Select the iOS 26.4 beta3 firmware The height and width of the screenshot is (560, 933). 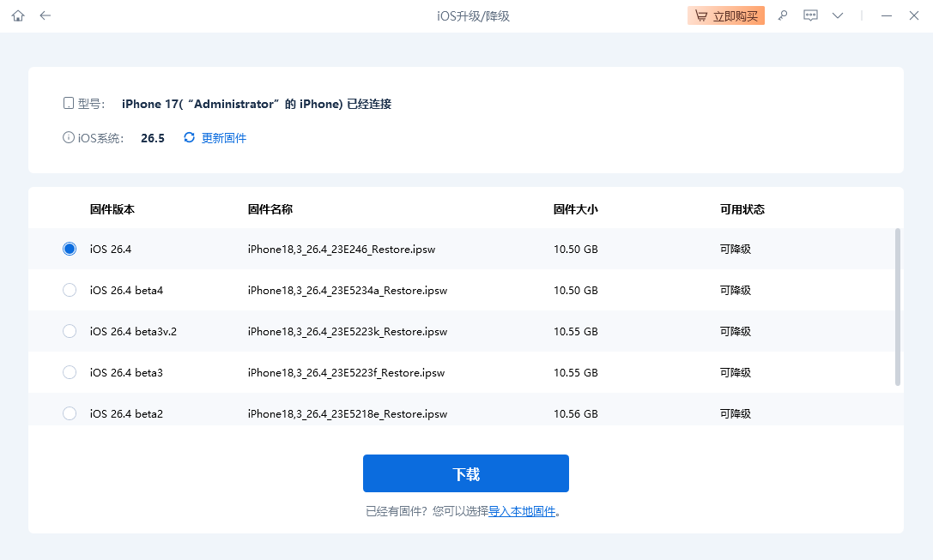[x=70, y=372]
